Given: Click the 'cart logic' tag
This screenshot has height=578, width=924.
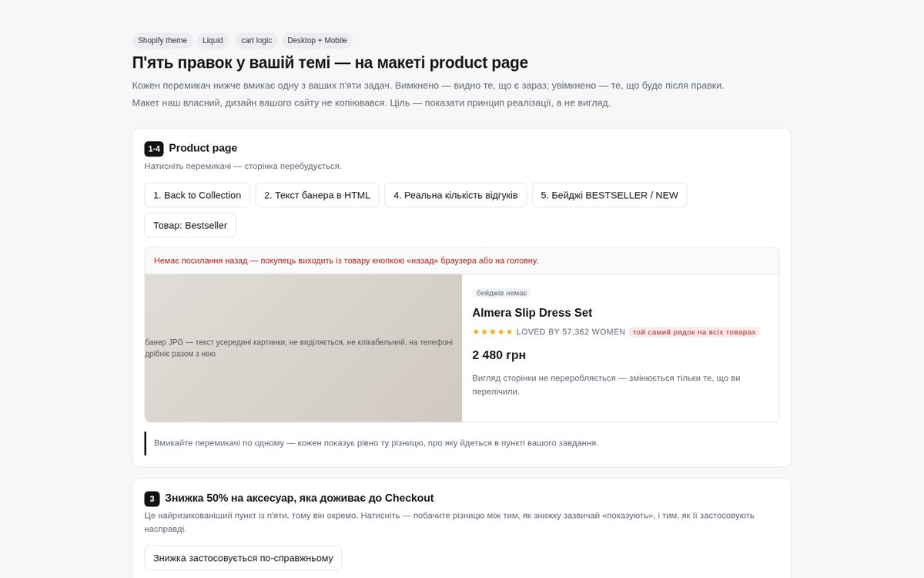Looking at the screenshot, I should [x=256, y=41].
